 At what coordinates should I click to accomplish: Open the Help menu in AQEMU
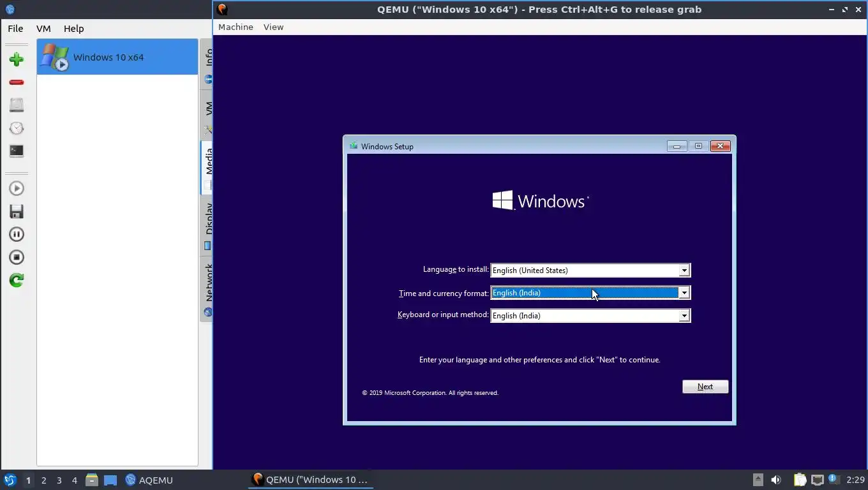tap(73, 29)
